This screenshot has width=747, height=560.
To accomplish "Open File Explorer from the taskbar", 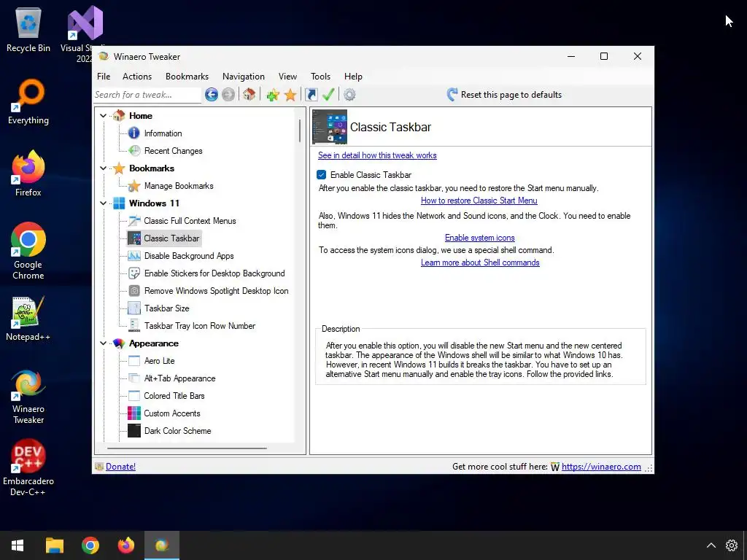I will click(54, 545).
